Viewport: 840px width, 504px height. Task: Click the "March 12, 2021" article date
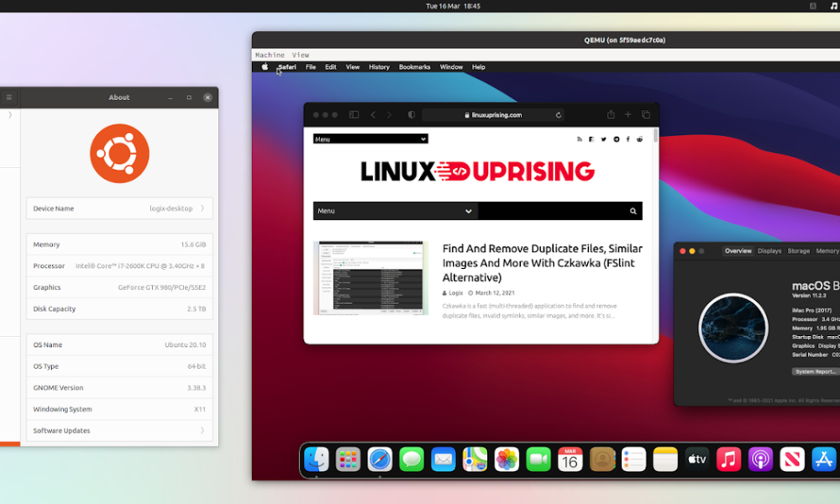495,293
